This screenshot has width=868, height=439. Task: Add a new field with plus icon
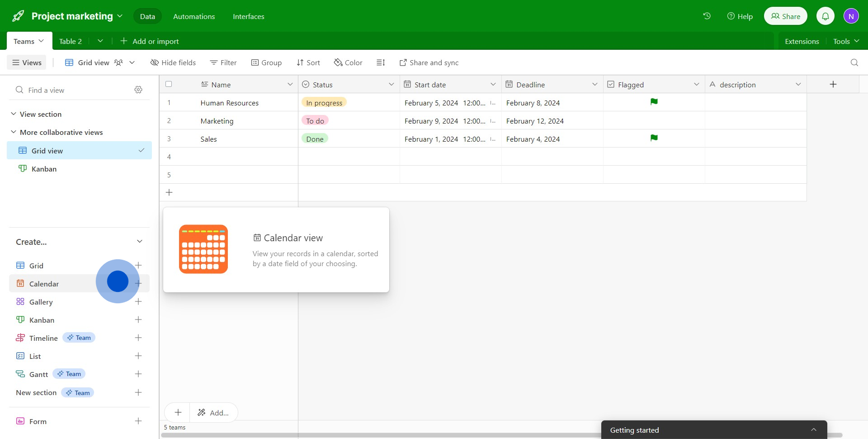pyautogui.click(x=833, y=84)
